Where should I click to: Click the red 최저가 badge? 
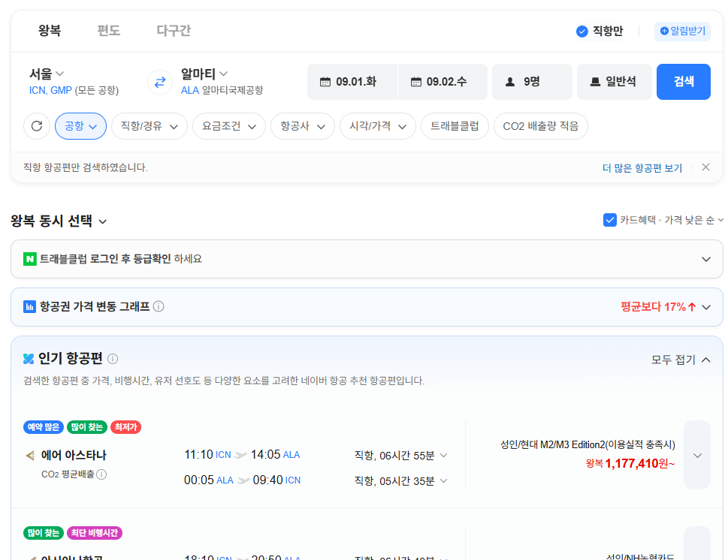(x=125, y=427)
